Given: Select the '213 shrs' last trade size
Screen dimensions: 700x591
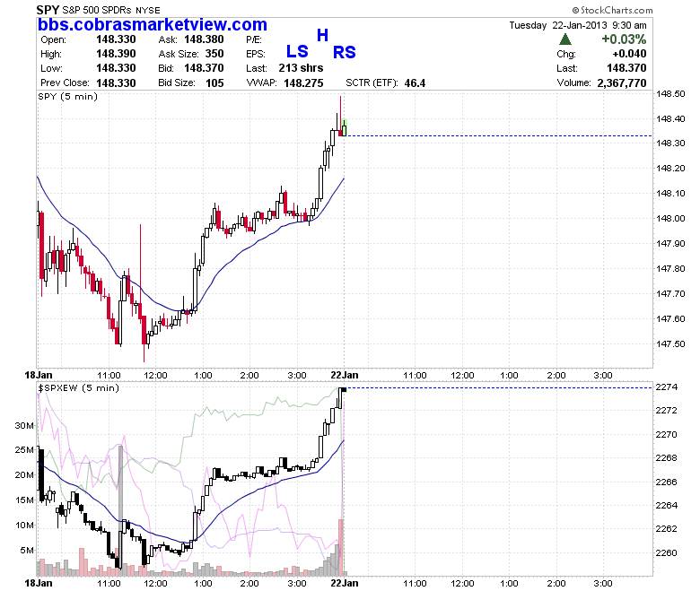Looking at the screenshot, I should [x=301, y=68].
